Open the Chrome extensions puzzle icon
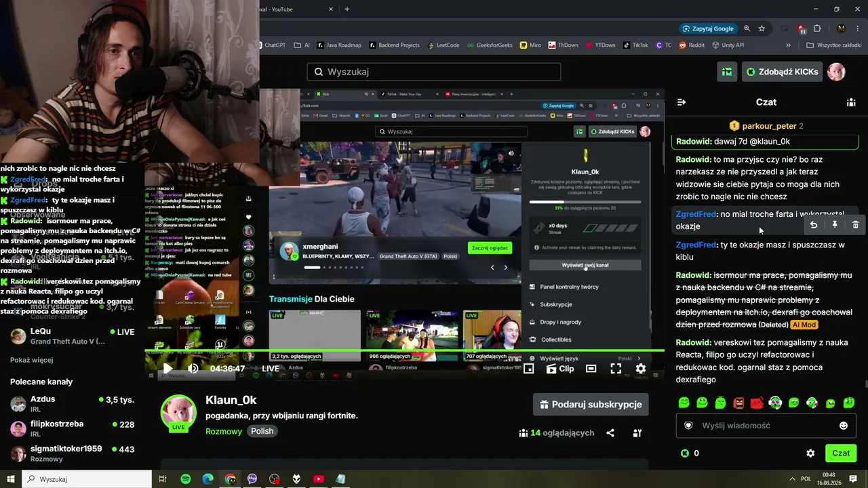The height and width of the screenshot is (488, 868). 817,28
